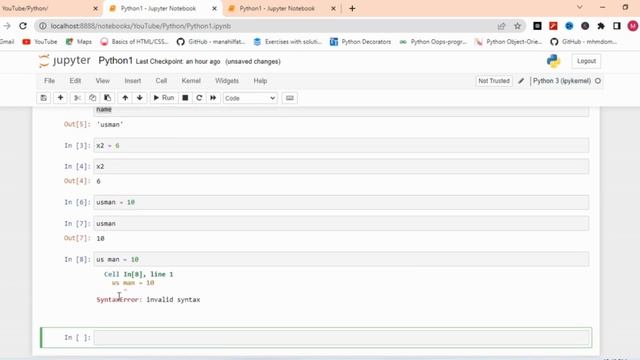Screen dimensions: 640x360
Task: Click the address bar URL
Action: pos(140,26)
